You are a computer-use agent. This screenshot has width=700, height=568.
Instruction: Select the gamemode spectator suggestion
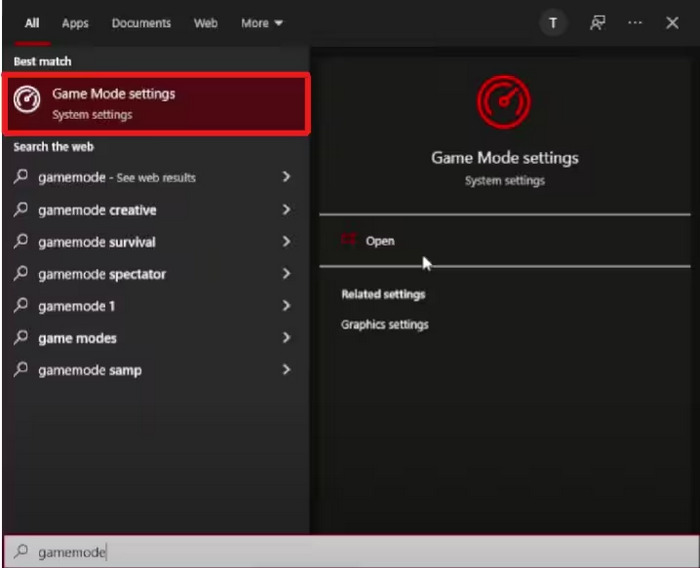[x=154, y=274]
